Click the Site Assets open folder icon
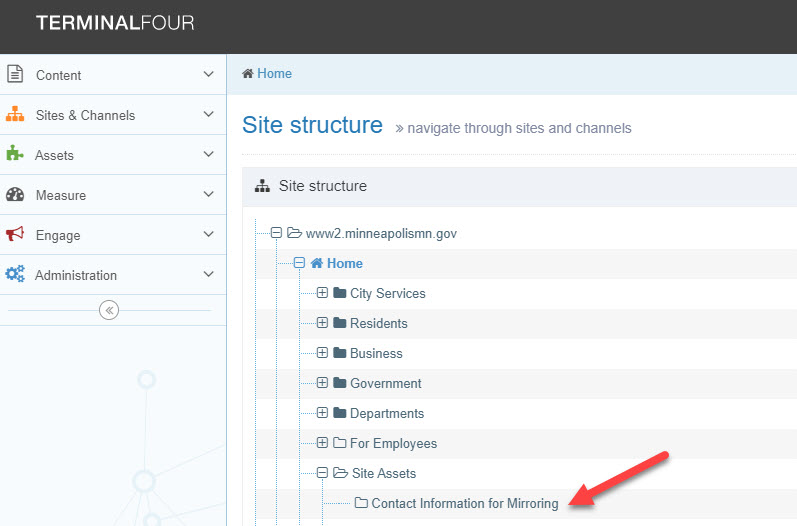This screenshot has height=526, width=797. [341, 473]
